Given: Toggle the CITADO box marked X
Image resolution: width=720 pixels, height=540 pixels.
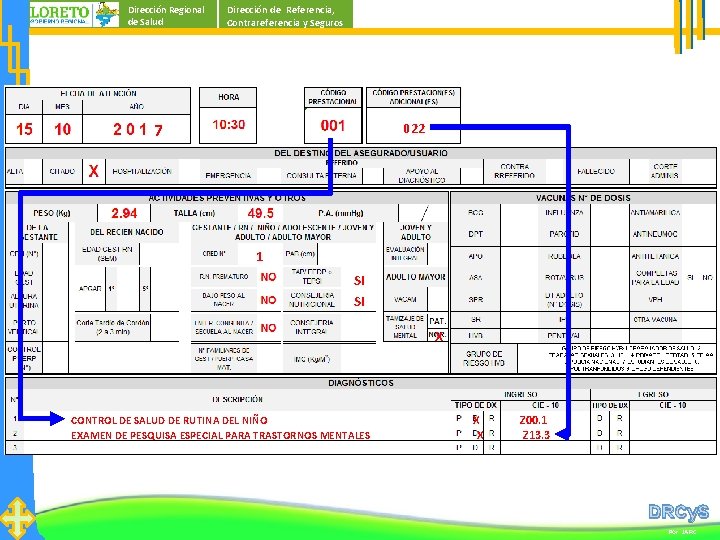Looking at the screenshot, I should (94, 171).
